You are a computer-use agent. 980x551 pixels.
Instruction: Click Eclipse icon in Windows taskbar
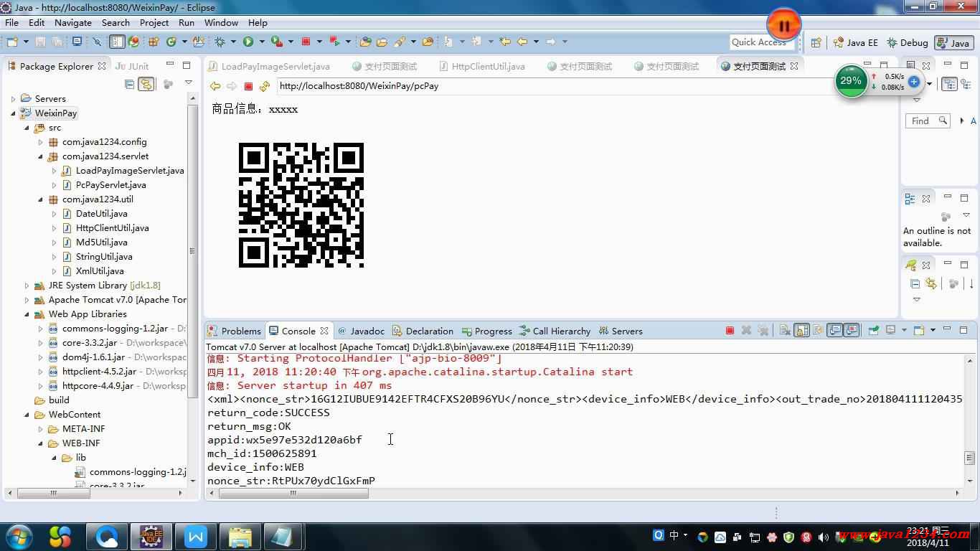151,536
